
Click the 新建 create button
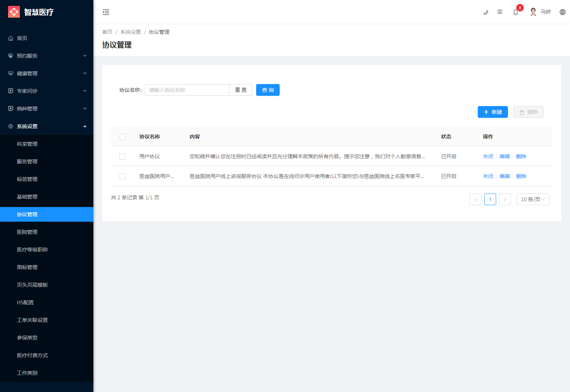click(493, 112)
